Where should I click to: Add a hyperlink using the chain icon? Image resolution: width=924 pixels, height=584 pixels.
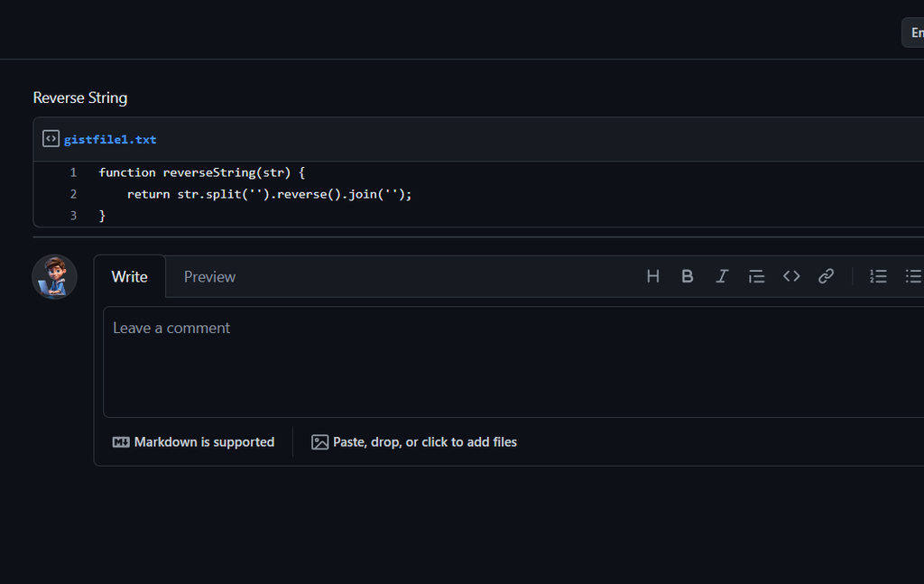pos(827,276)
